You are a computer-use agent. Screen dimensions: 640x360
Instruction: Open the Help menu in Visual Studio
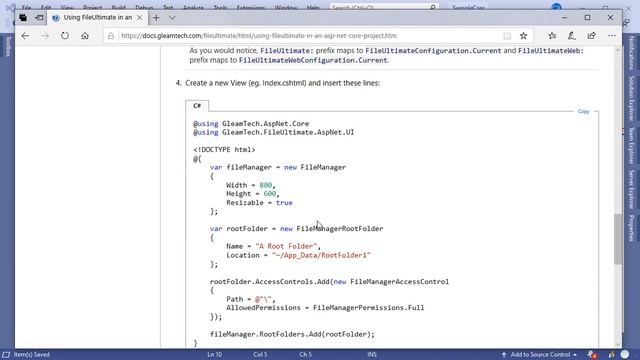click(313, 8)
